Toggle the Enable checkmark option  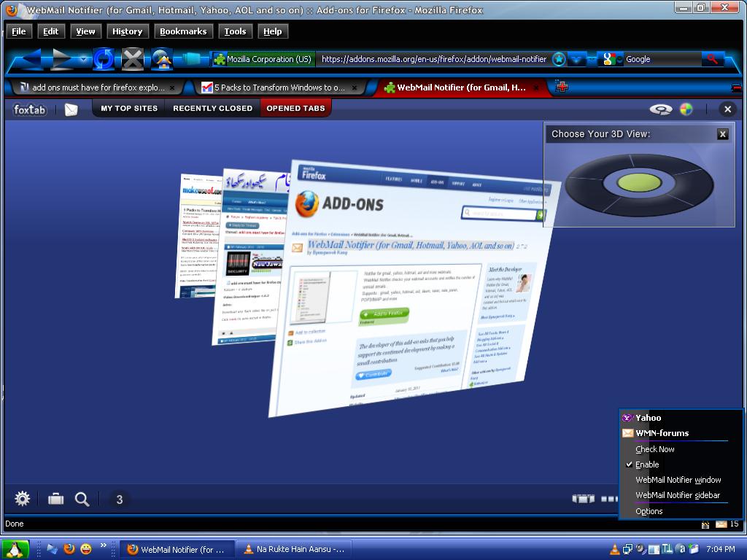[x=681, y=464]
